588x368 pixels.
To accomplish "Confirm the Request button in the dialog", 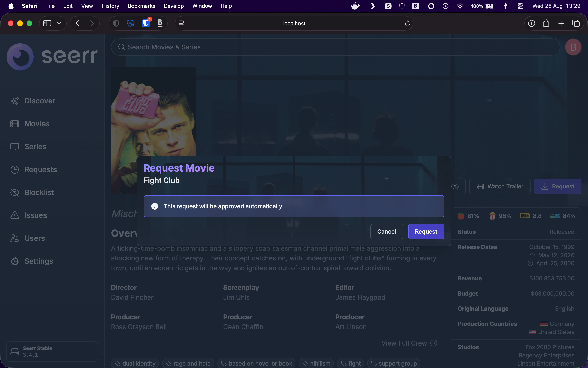I will point(426,231).
